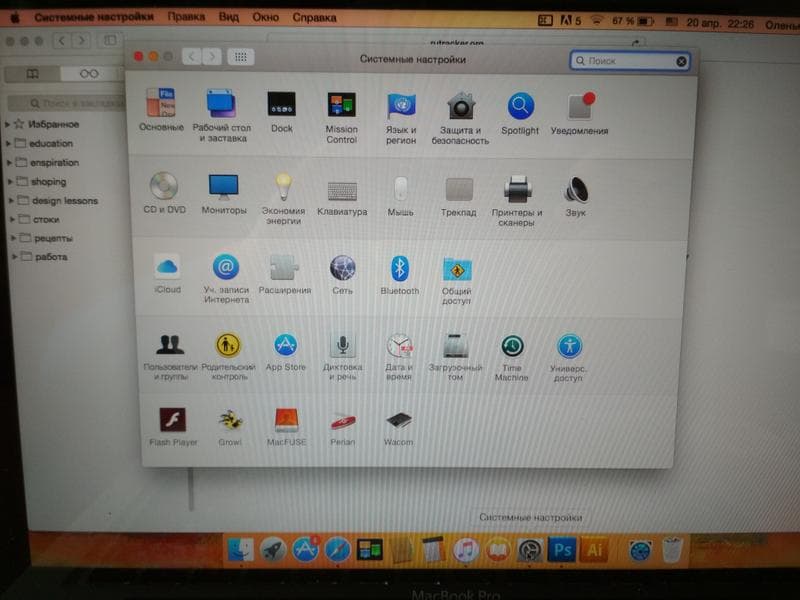The width and height of the screenshot is (800, 600).
Task: Open the Окно menu
Action: click(x=265, y=17)
